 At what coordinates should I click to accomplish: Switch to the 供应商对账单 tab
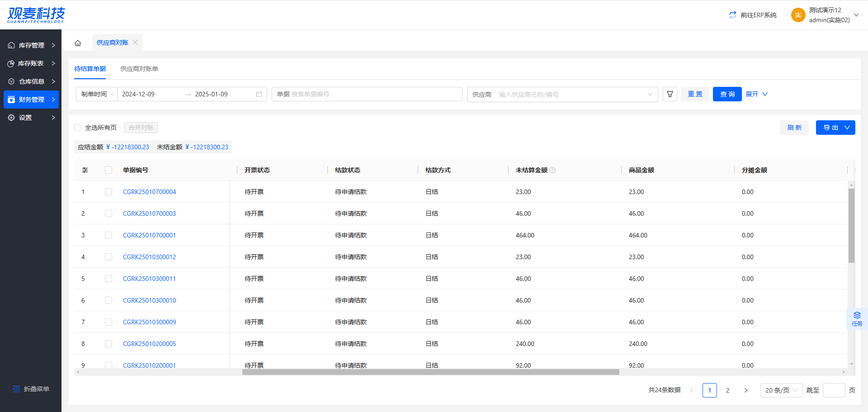coord(139,69)
